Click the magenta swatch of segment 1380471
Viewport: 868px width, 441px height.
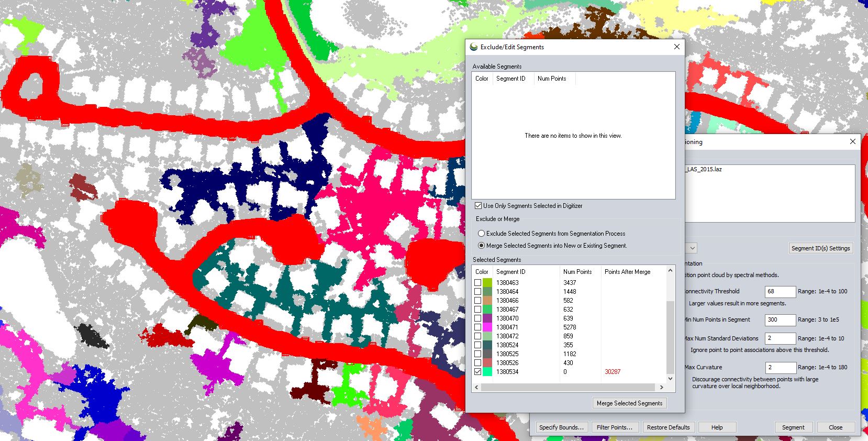[487, 327]
